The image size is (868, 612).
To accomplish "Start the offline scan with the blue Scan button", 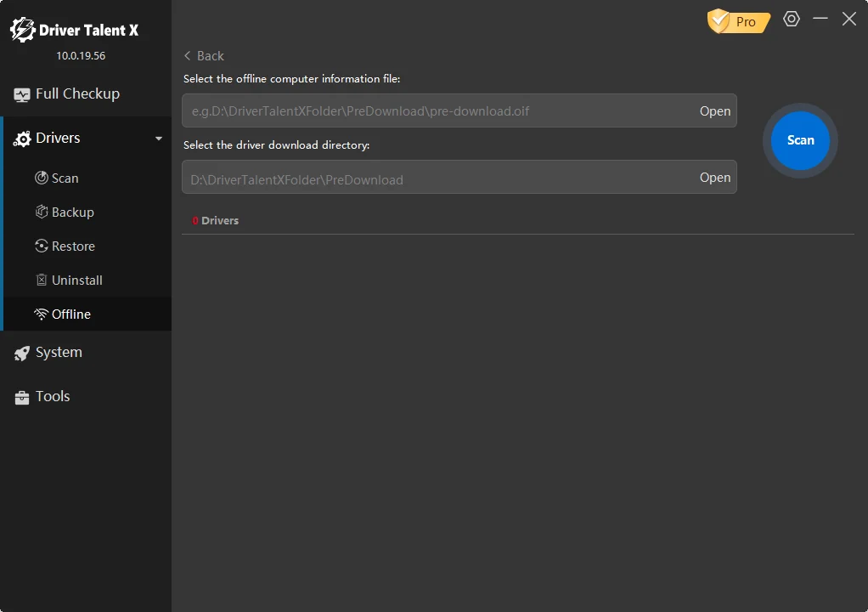I will (x=800, y=140).
